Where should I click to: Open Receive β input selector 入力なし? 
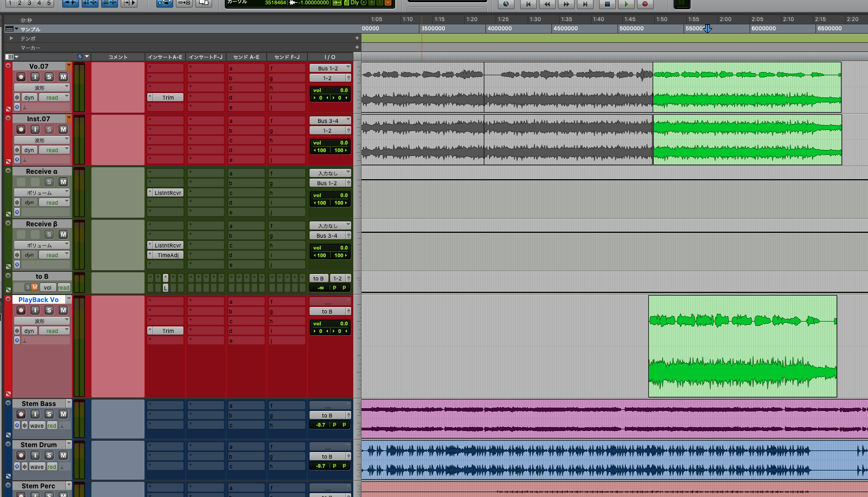click(x=330, y=226)
